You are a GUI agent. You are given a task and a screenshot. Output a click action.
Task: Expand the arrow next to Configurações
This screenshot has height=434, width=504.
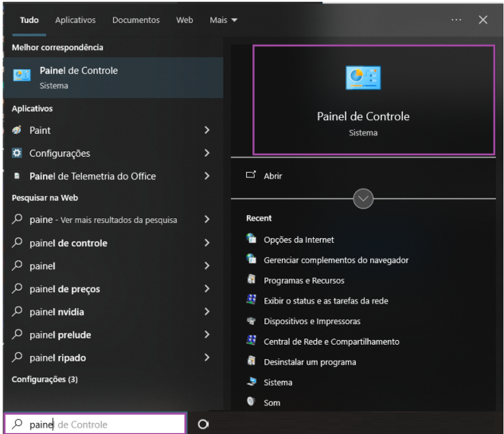[x=207, y=153]
